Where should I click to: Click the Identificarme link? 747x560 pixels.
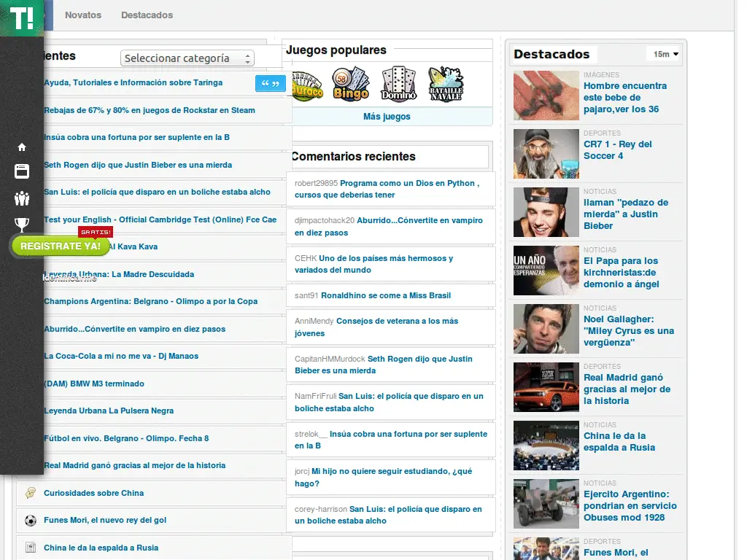pyautogui.click(x=69, y=278)
